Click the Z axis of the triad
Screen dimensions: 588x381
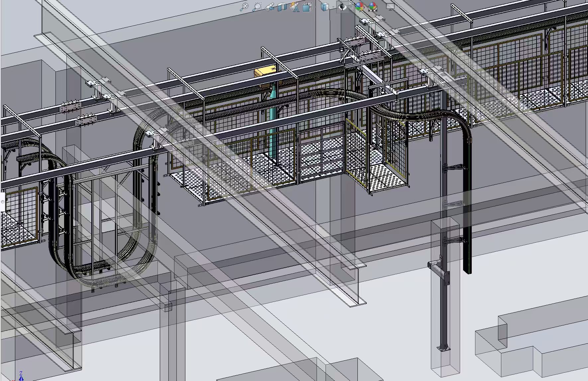(x=21, y=376)
